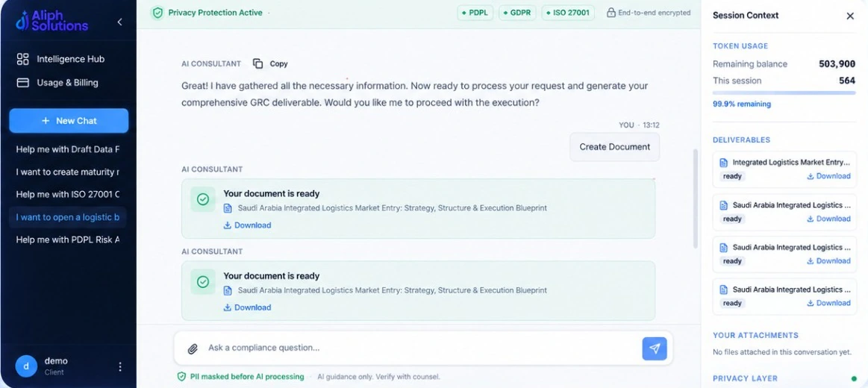Click the PII masked shield icon
This screenshot has width=868, height=388.
coord(181,376)
